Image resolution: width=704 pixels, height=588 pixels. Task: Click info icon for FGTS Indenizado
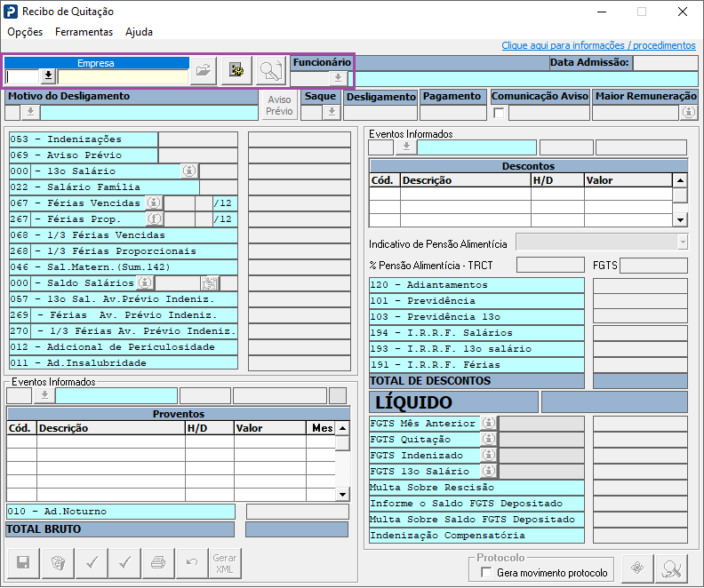tap(489, 456)
